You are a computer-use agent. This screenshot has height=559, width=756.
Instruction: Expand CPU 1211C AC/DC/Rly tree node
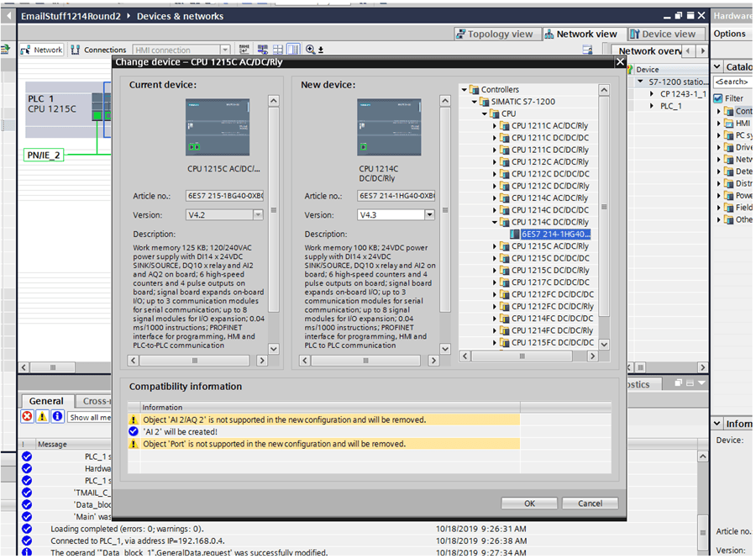(494, 126)
